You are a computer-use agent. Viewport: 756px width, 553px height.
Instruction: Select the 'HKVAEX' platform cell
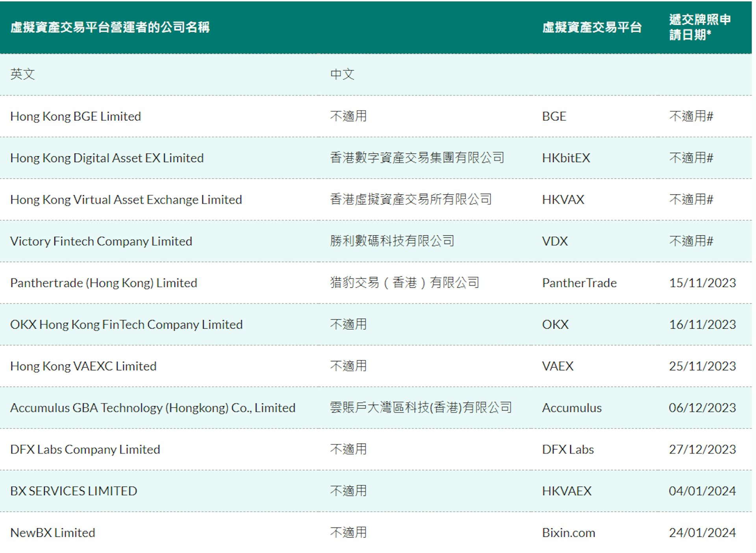567,491
